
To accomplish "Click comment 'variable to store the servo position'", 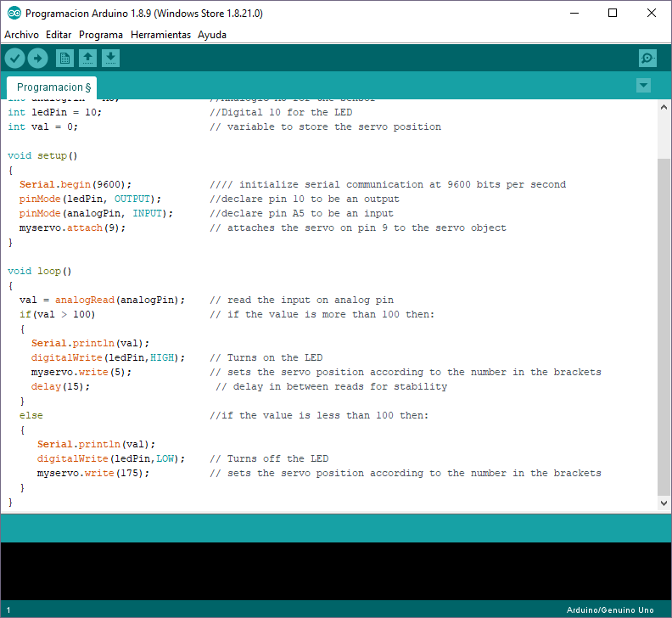I will coord(334,127).
